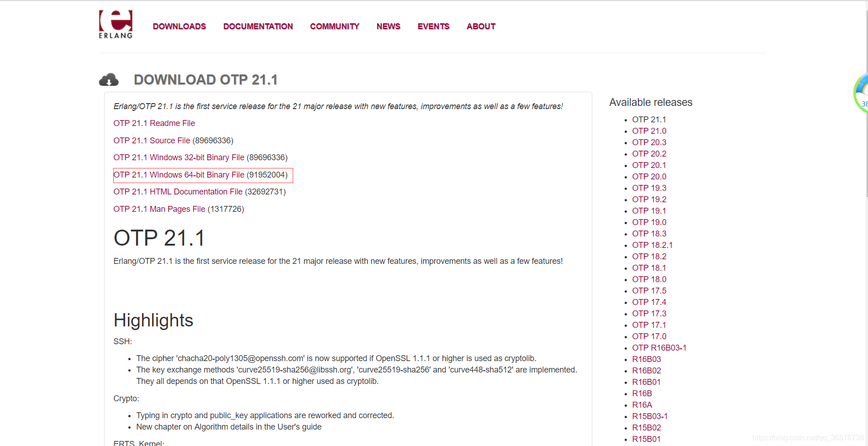Open OTP 21.1 Readme File link

154,123
